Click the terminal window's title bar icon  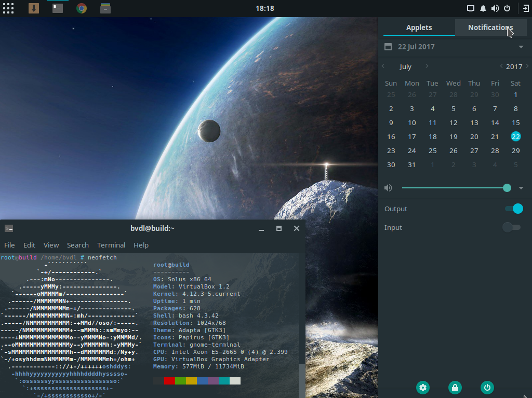(9, 228)
